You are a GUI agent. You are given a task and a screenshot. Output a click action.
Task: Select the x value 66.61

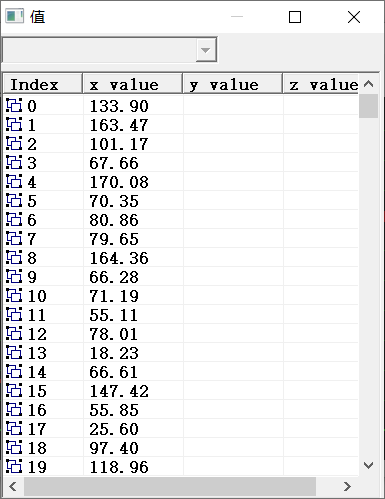(114, 372)
